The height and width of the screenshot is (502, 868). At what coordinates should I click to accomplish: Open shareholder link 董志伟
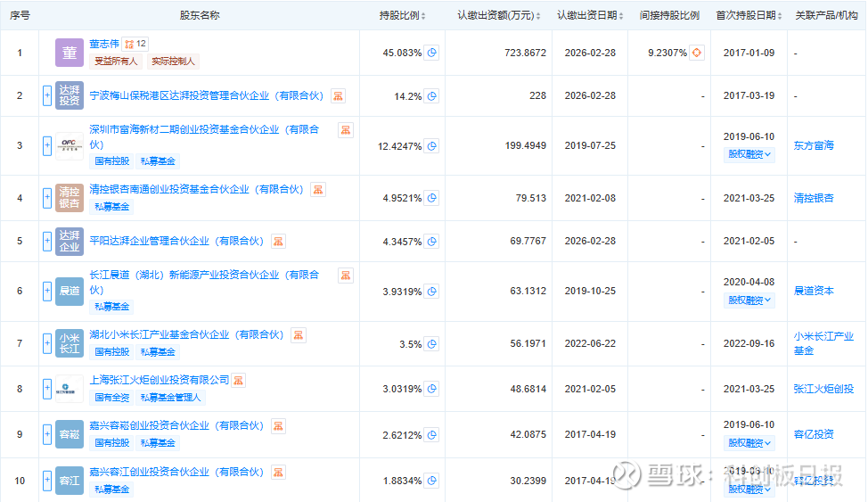[x=104, y=44]
